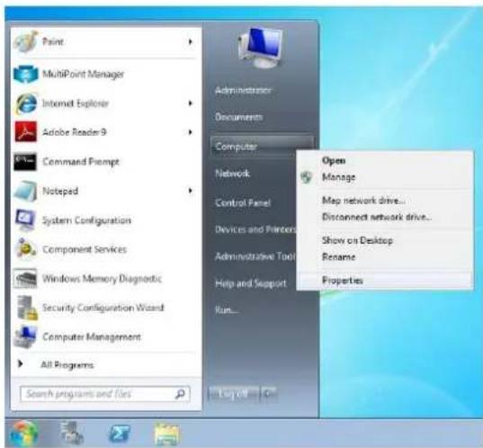Select Disconnect network drive...
The width and height of the screenshot is (483, 448).
tap(377, 217)
